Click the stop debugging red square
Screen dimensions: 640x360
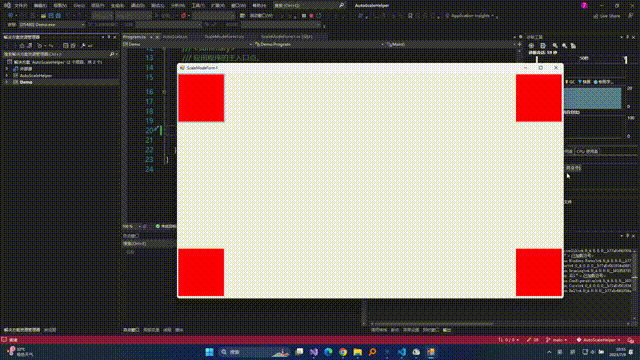[311, 16]
